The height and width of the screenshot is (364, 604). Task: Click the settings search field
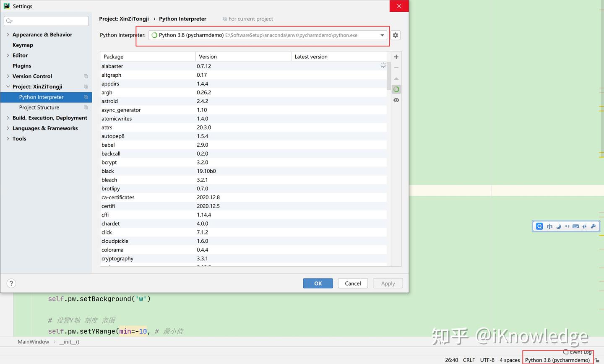point(46,21)
